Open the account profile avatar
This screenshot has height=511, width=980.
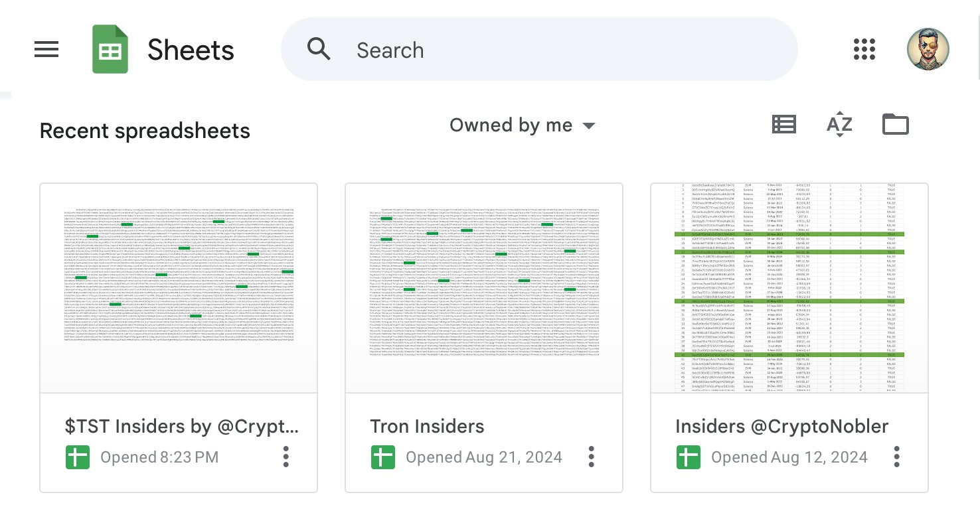[x=928, y=49]
